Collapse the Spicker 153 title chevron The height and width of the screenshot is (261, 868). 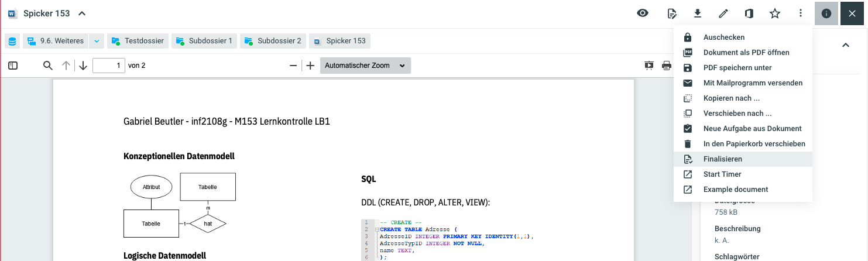(x=82, y=13)
